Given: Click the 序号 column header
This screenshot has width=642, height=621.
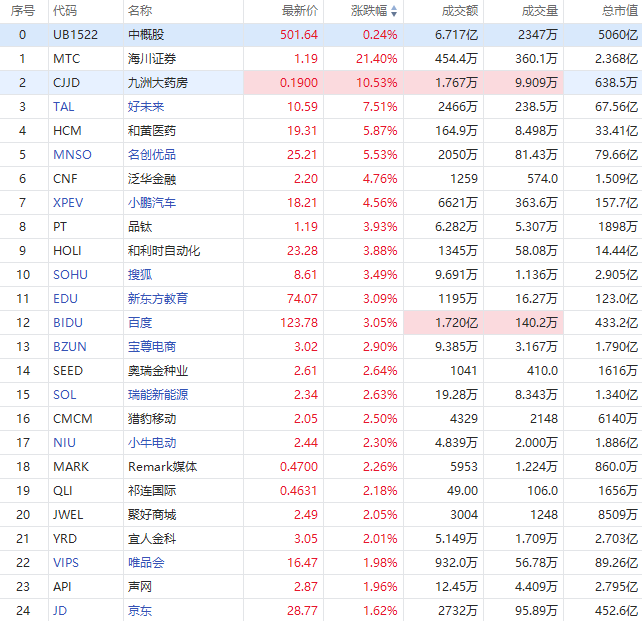Looking at the screenshot, I should (23, 11).
